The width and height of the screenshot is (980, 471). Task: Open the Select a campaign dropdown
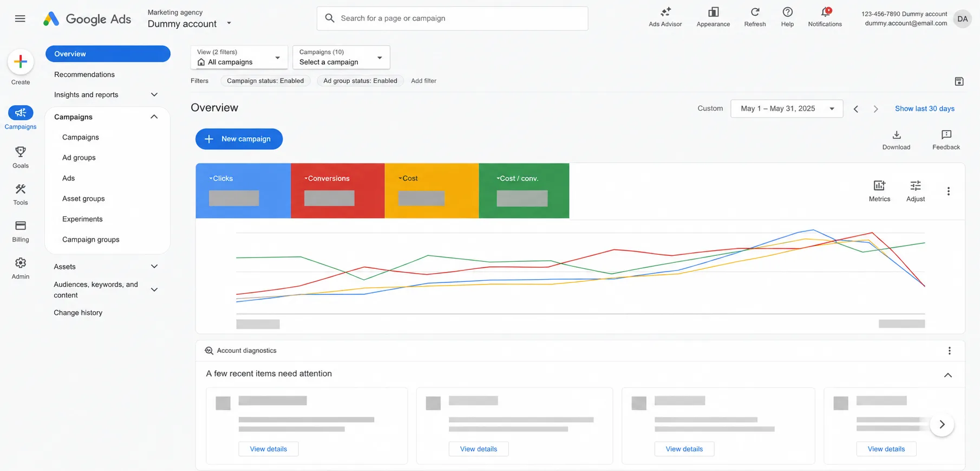341,57
